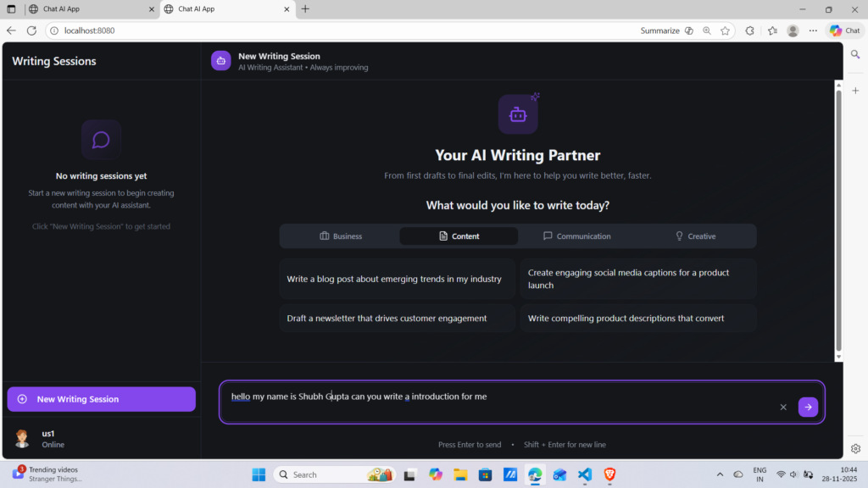
Task: Open Edge sidebar search icon
Action: coord(855,54)
